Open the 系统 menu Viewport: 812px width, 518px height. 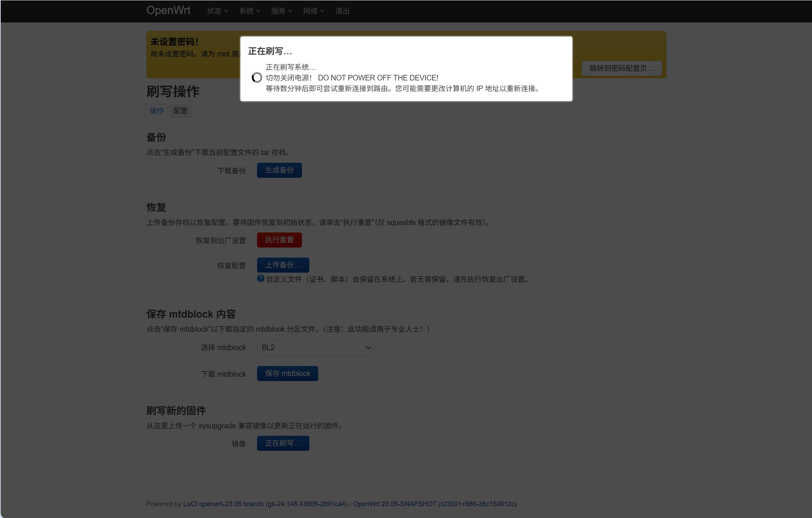(249, 11)
